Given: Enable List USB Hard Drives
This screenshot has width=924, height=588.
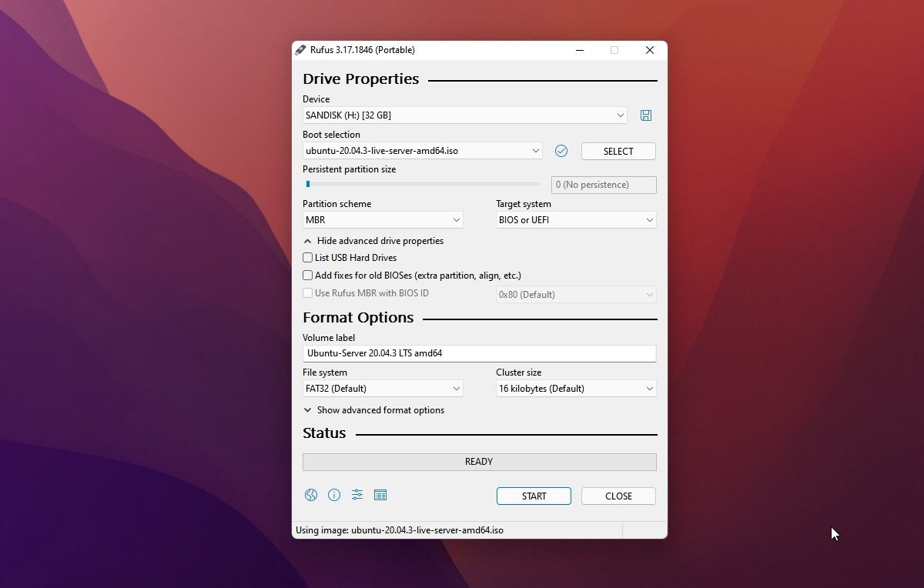Looking at the screenshot, I should point(307,257).
